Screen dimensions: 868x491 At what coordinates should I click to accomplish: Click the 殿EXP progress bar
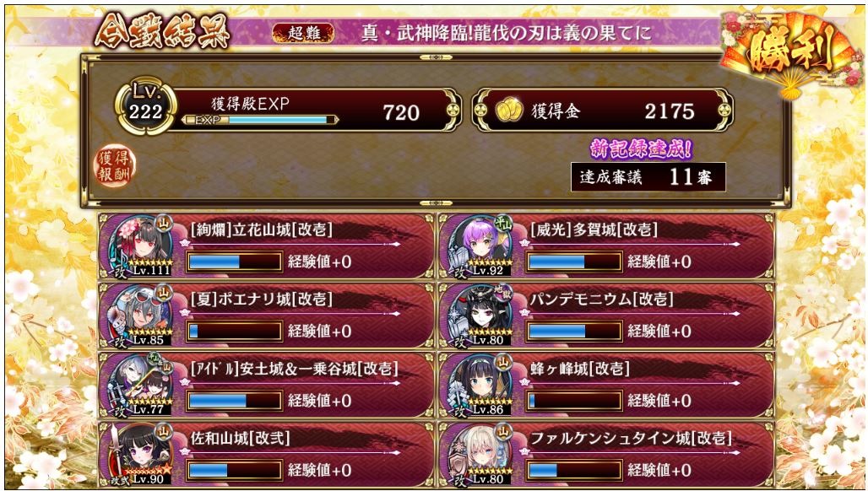(x=260, y=120)
